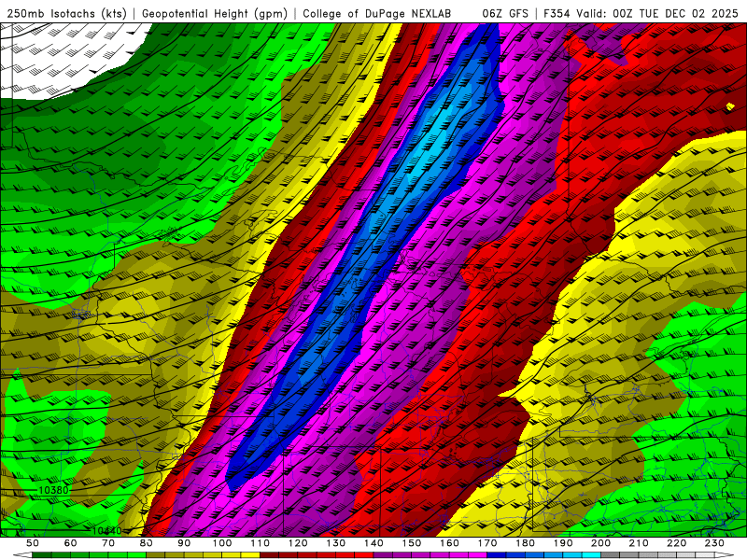Click the left arrow end of the color bar
Viewport: 747px width, 560px height.
(x=22, y=555)
